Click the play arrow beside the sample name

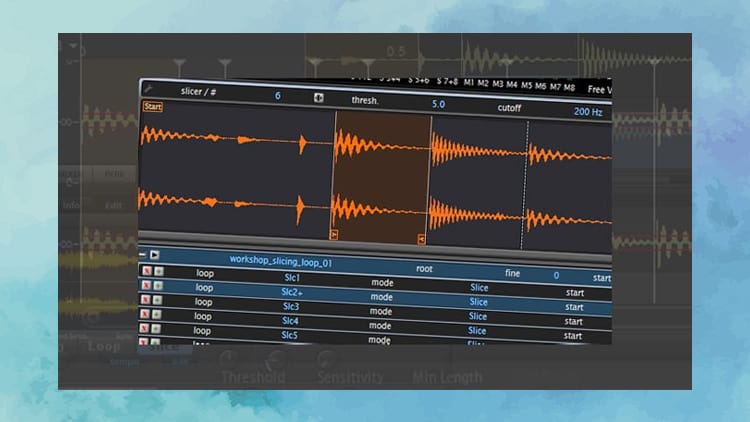[154, 255]
